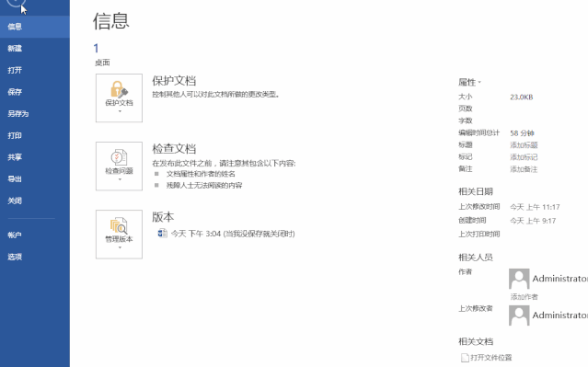The width and height of the screenshot is (588, 367).
Task: Click the 58 分钟 editing time value
Action: click(522, 133)
